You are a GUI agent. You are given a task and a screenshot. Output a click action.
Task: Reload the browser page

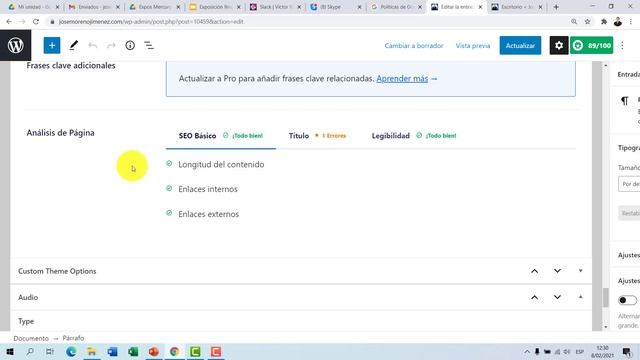tap(36, 22)
